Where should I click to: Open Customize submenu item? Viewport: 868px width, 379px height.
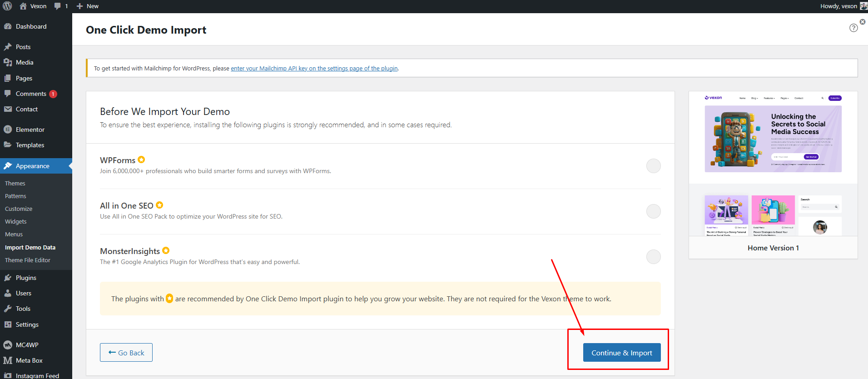19,209
